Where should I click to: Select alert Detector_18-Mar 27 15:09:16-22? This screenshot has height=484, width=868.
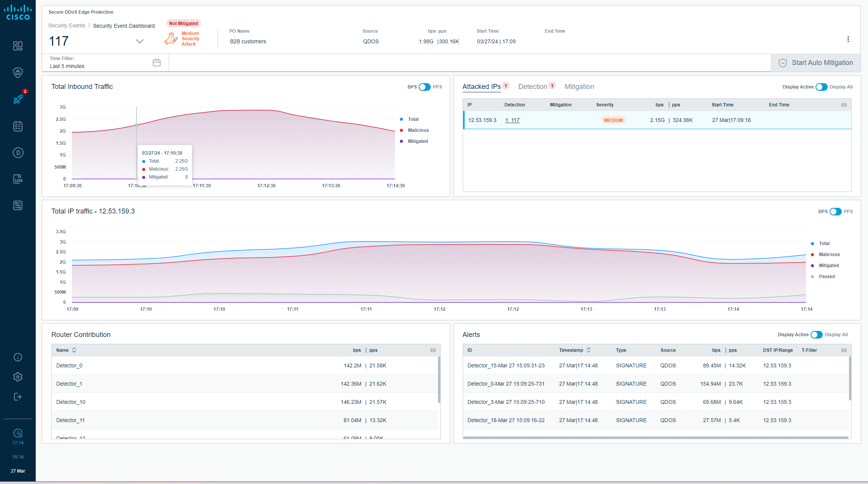[x=656, y=420]
